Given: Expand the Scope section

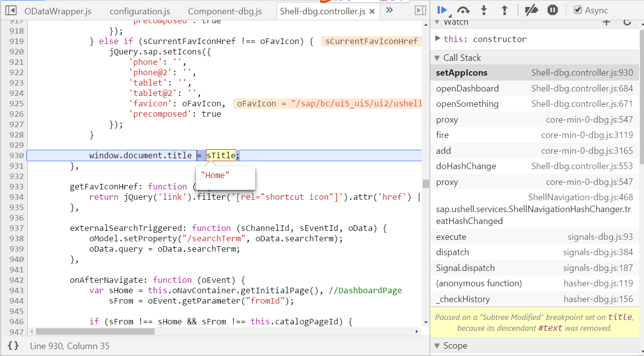Looking at the screenshot, I should click(438, 346).
